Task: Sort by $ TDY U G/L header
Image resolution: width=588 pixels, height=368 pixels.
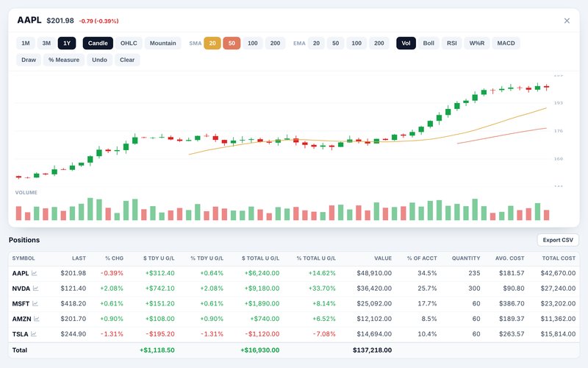Action: coord(159,258)
